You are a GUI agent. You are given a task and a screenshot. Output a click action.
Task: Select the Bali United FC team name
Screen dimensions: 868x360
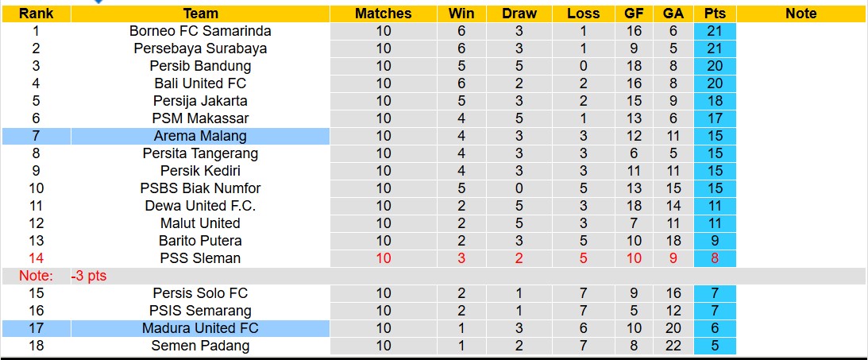pyautogui.click(x=200, y=83)
